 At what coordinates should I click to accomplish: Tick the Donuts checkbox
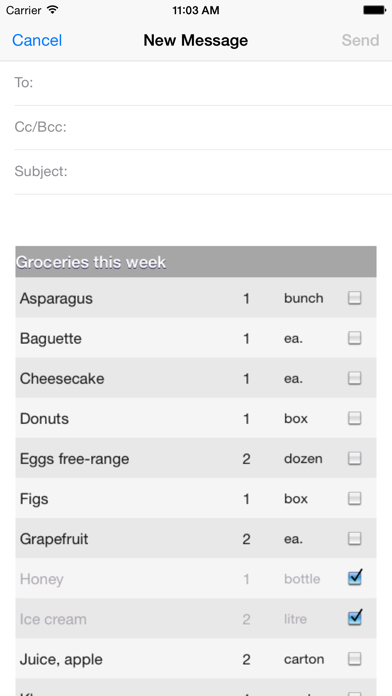(354, 418)
